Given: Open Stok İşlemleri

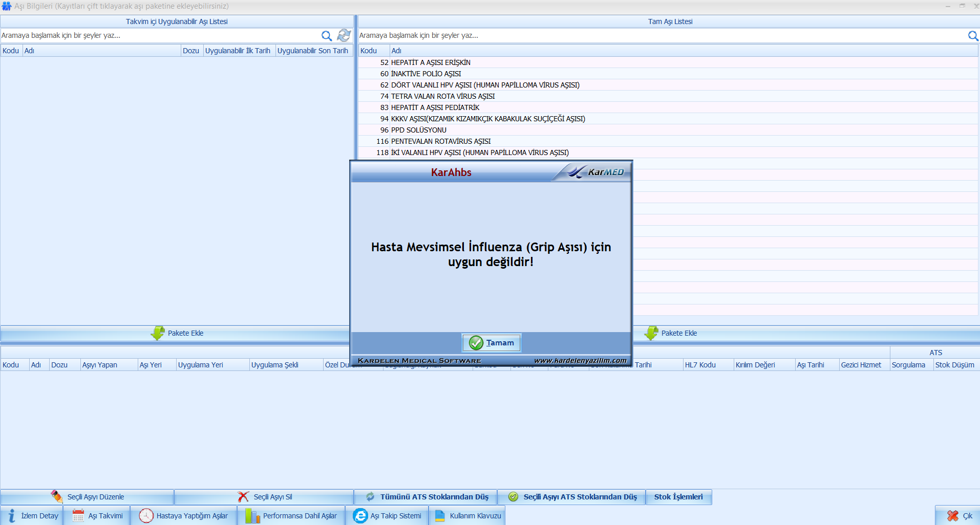Looking at the screenshot, I should tap(678, 497).
